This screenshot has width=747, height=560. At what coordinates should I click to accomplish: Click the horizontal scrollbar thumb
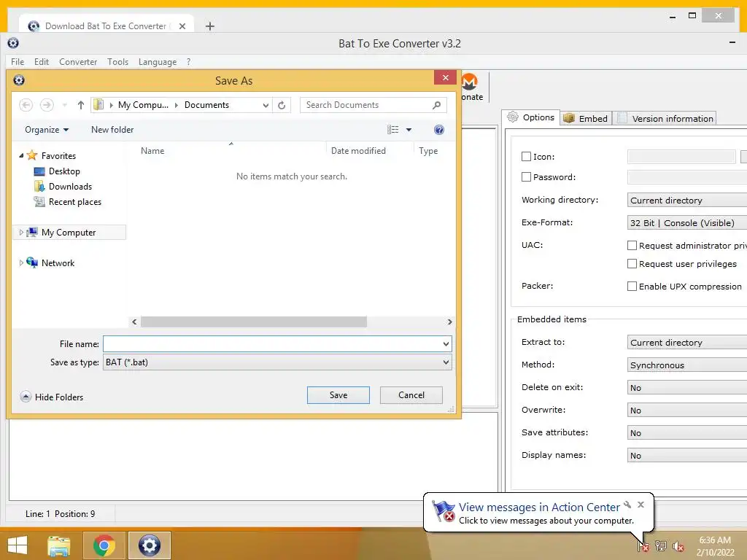pyautogui.click(x=254, y=322)
